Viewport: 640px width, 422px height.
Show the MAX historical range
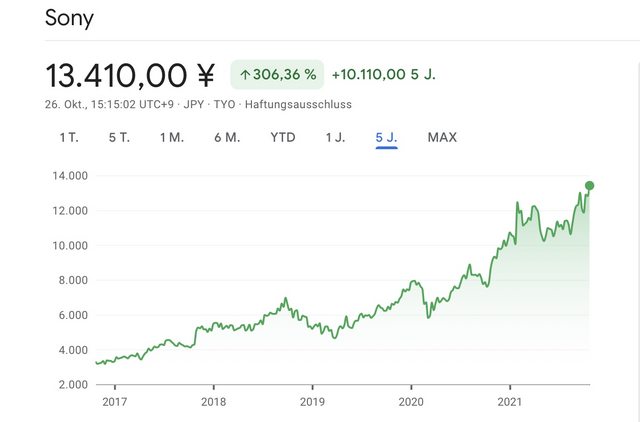point(442,138)
